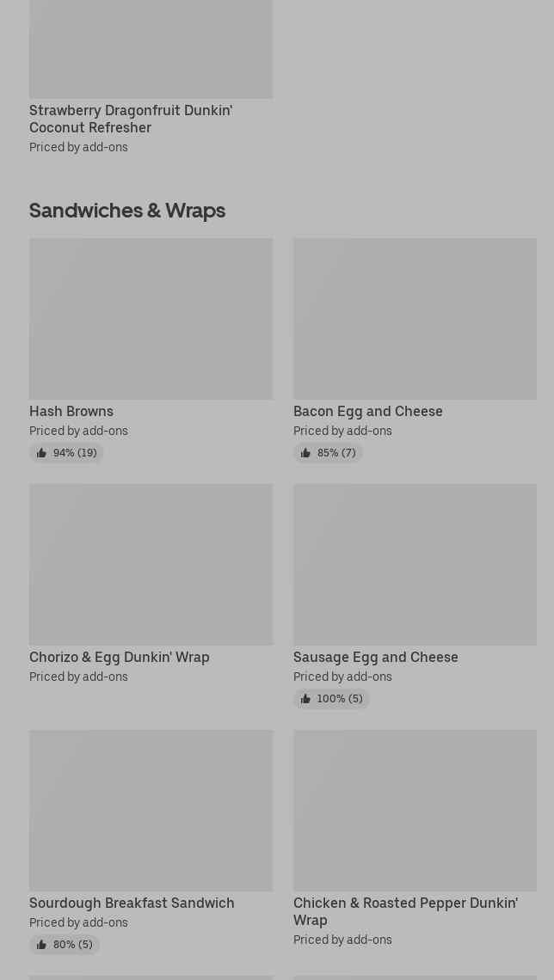
Task: Open the Hash Browns item image
Action: (151, 319)
